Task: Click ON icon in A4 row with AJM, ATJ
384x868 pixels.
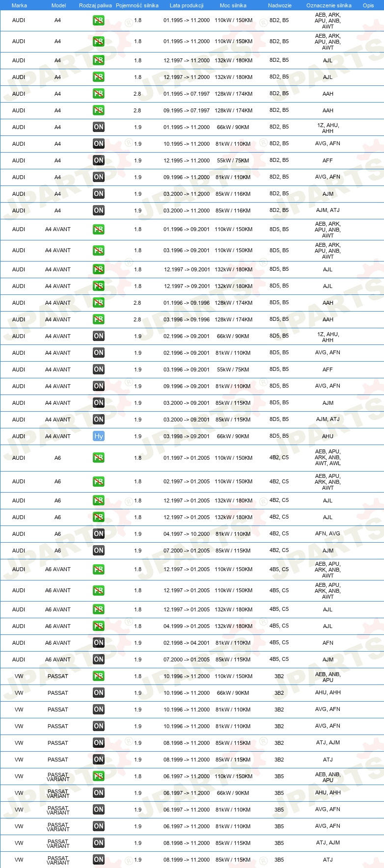Action: pyautogui.click(x=99, y=210)
